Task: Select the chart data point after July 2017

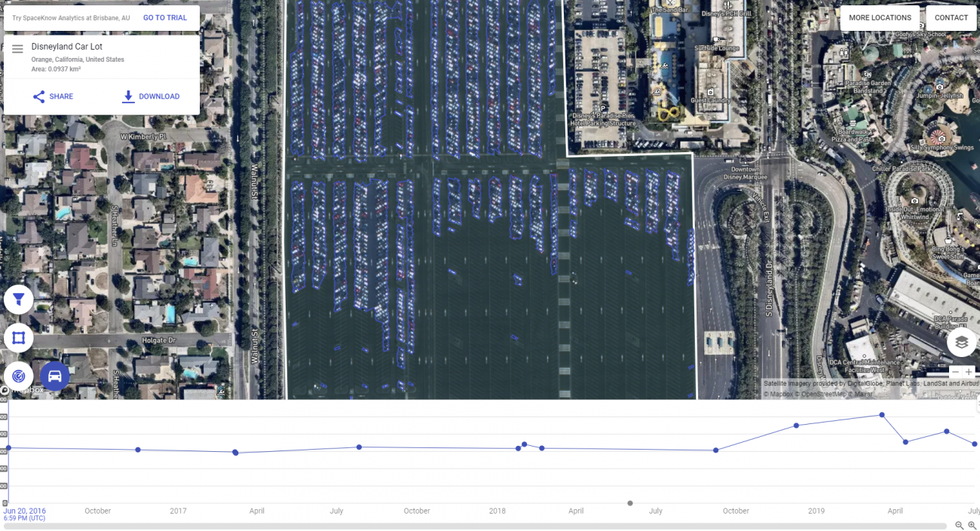Action: tap(359, 447)
